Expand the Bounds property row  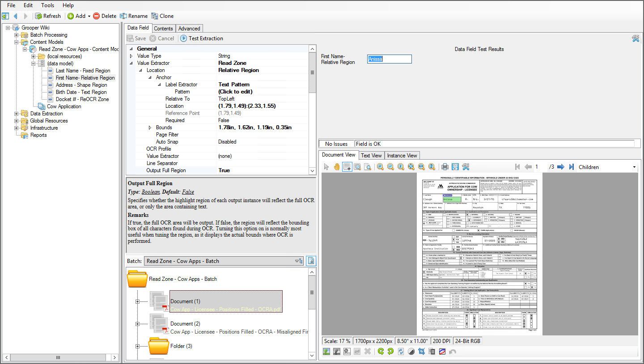tap(150, 127)
